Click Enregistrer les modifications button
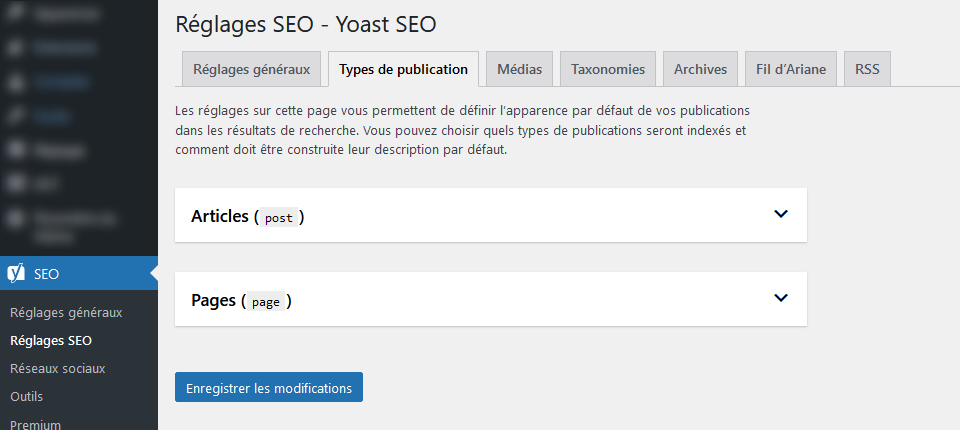Screen dimensions: 960x430 (x=268, y=388)
